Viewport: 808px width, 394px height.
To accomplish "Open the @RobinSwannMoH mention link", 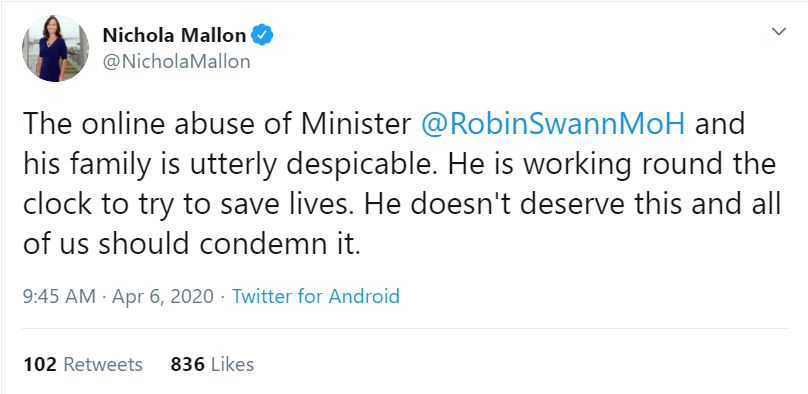I will (x=553, y=124).
